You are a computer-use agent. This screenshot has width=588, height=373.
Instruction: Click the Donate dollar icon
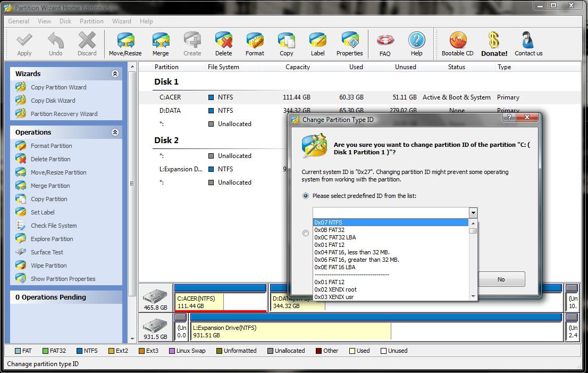494,40
